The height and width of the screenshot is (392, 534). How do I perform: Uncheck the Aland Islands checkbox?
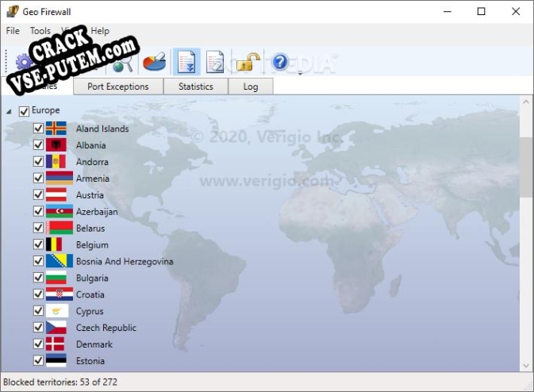[x=38, y=129]
